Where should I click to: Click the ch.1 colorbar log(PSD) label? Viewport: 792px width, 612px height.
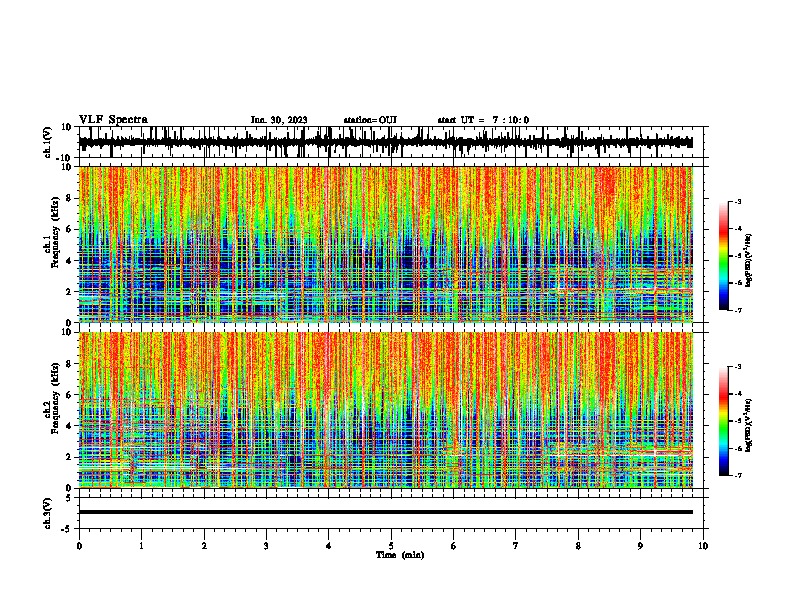[749, 261]
